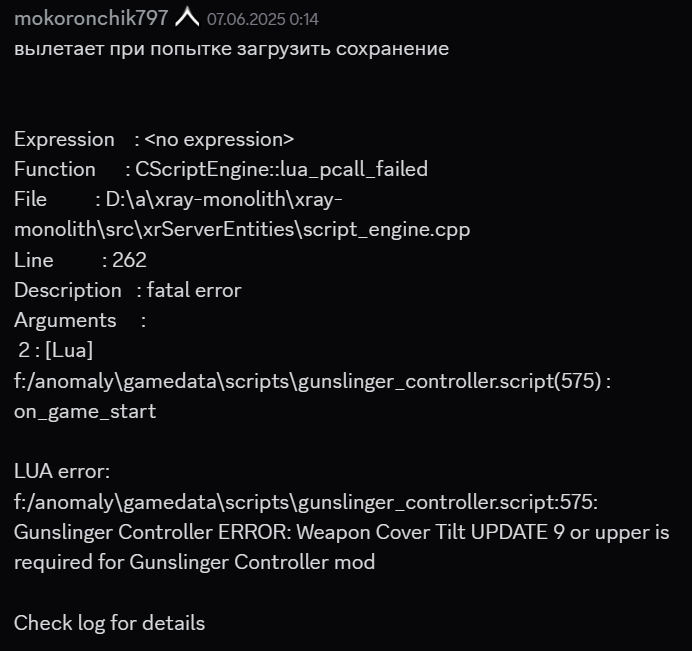Click the Line 262 text
The height and width of the screenshot is (651, 692).
[x=80, y=260]
